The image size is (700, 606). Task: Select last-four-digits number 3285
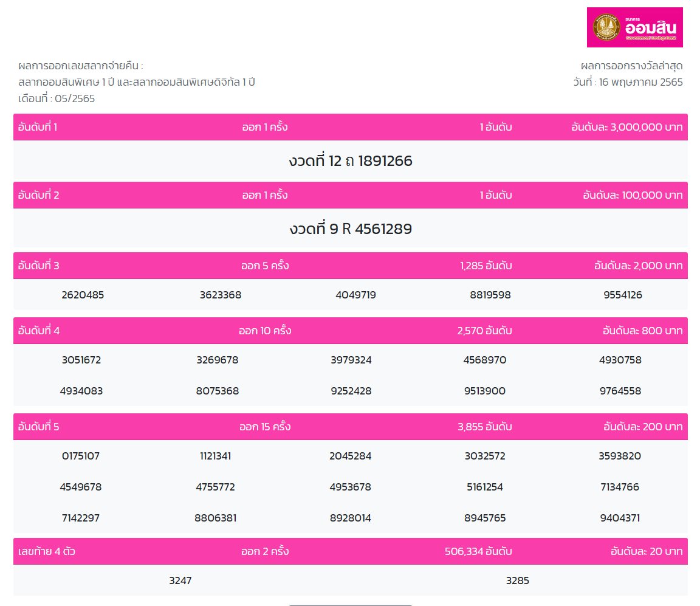(518, 580)
